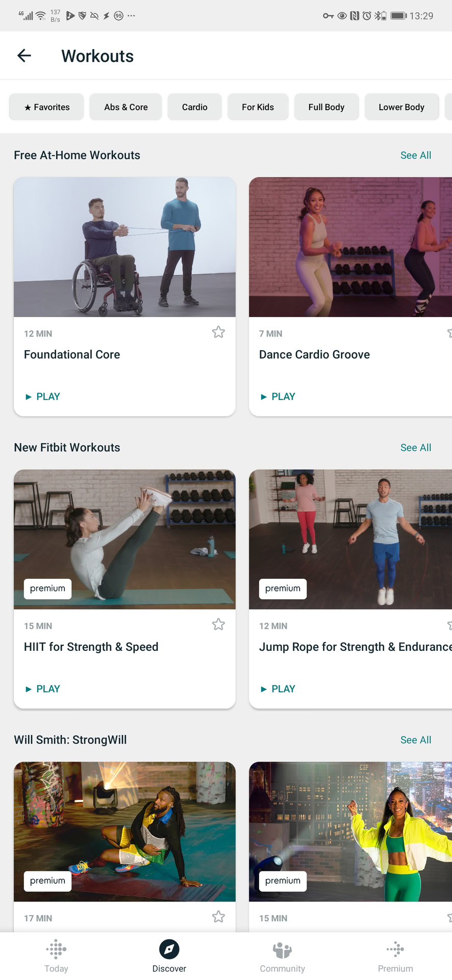See all Free At-Home Workouts
The height and width of the screenshot is (980, 452).
click(416, 155)
